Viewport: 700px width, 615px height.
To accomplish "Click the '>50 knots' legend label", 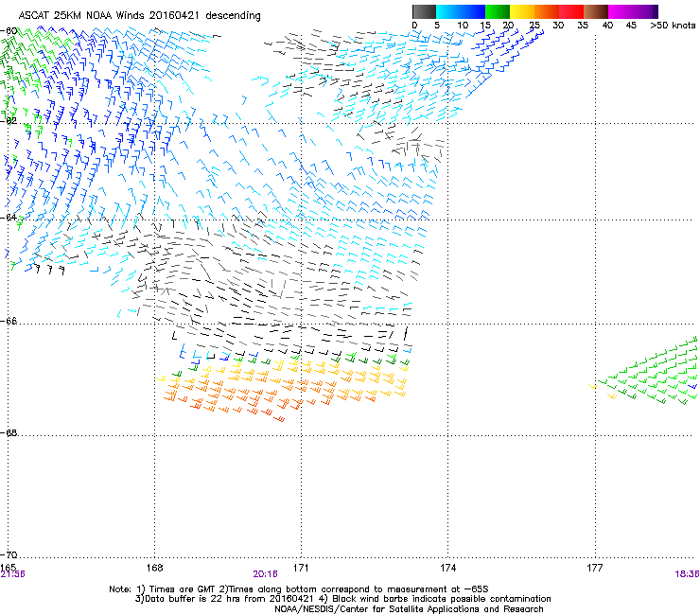I will tap(673, 25).
